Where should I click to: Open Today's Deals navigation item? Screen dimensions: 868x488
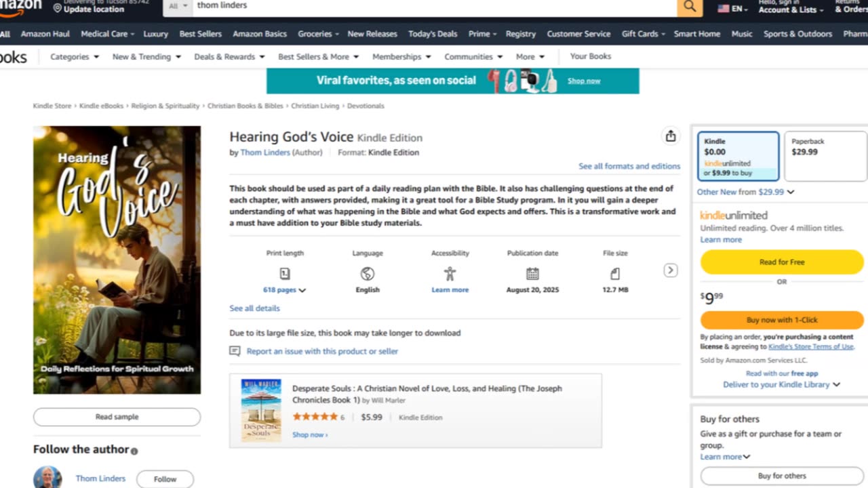tap(433, 34)
